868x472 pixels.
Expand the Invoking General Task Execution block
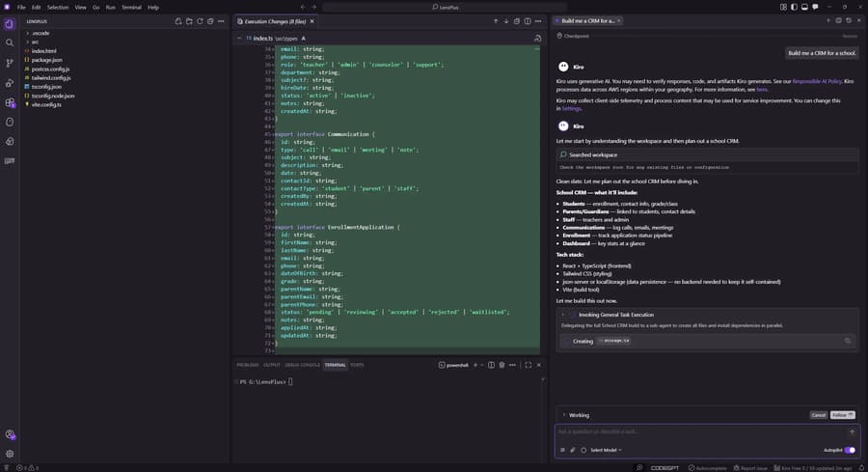pyautogui.click(x=563, y=315)
